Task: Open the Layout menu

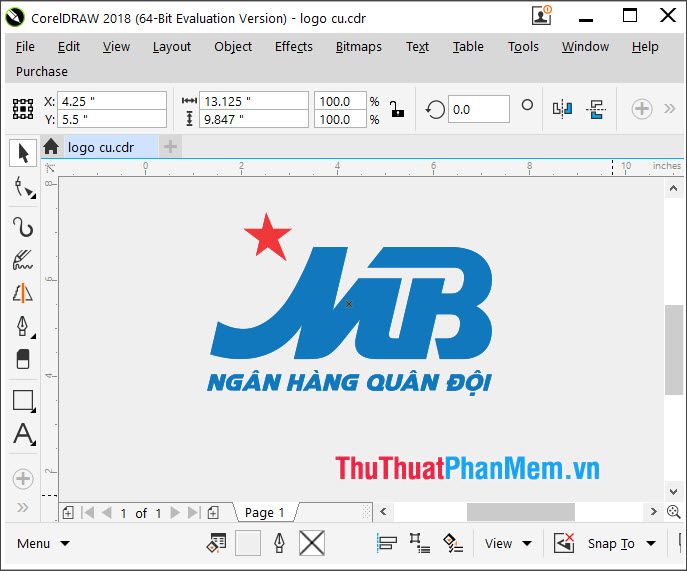Action: pyautogui.click(x=172, y=46)
